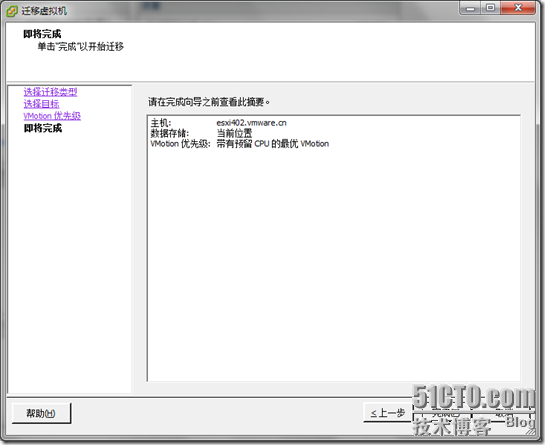
Task: Open the VMotion 优先级 step link
Action: point(52,116)
